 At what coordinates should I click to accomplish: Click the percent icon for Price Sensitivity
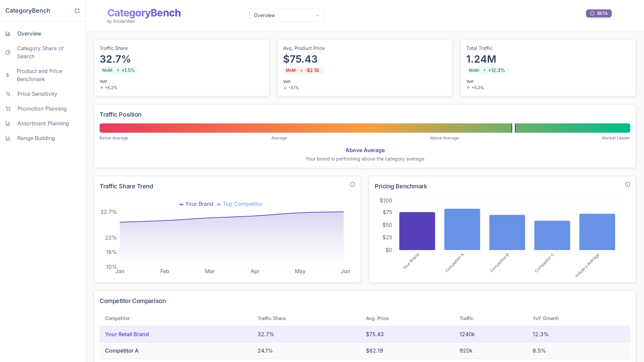(8, 94)
